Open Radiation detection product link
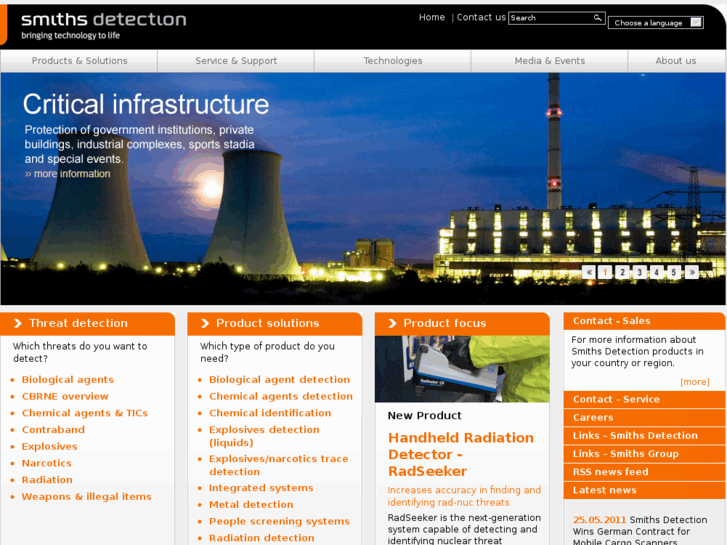Screen dimensions: 727x545 pyautogui.click(x=262, y=538)
